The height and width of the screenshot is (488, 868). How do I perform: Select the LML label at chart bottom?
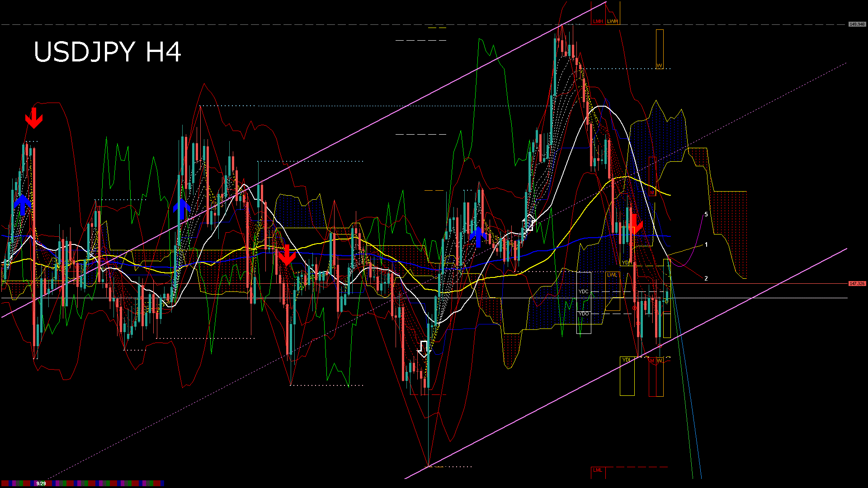(x=598, y=470)
